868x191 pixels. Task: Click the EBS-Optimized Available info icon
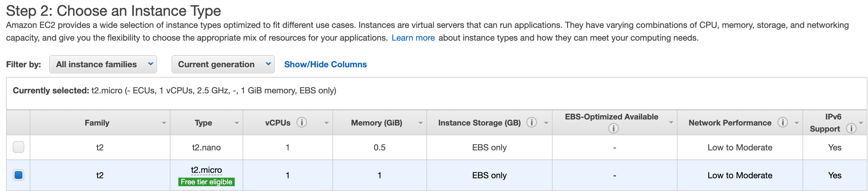coord(613,128)
